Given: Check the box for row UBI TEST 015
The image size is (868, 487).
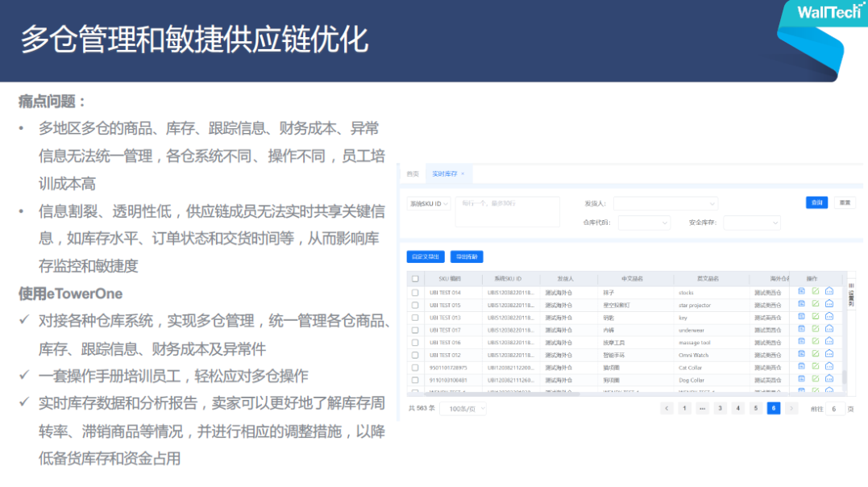Looking at the screenshot, I should coord(415,306).
